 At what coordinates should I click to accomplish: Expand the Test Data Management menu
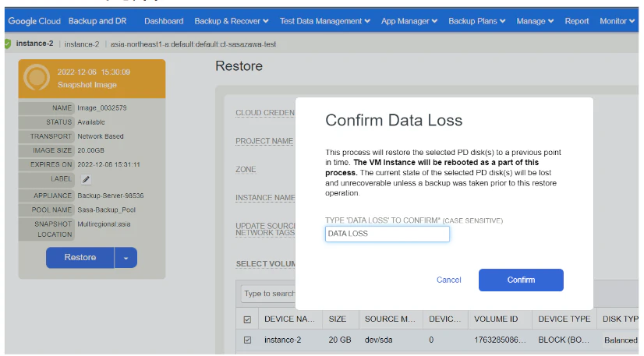point(325,21)
